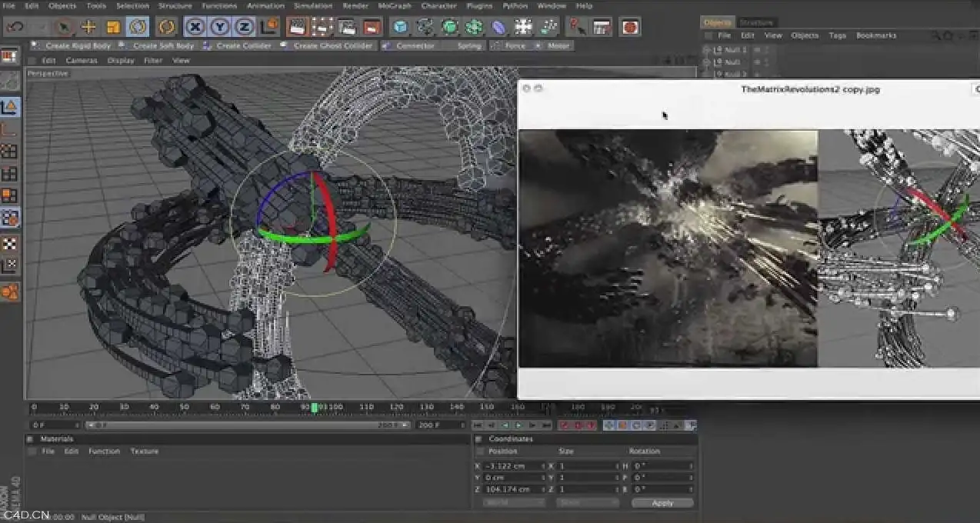Select the Scale tool
Image resolution: width=980 pixels, height=523 pixels.
tap(113, 27)
